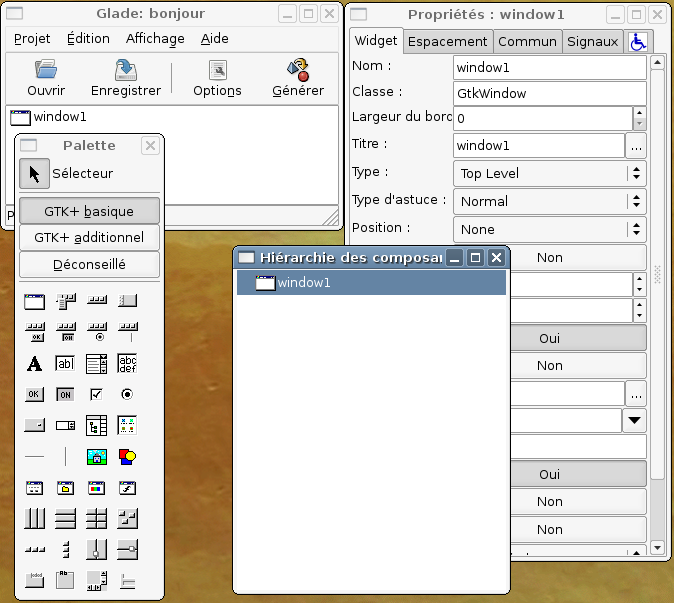Click the ellipsis button beside Titre field
The height and width of the screenshot is (603, 674).
click(636, 145)
